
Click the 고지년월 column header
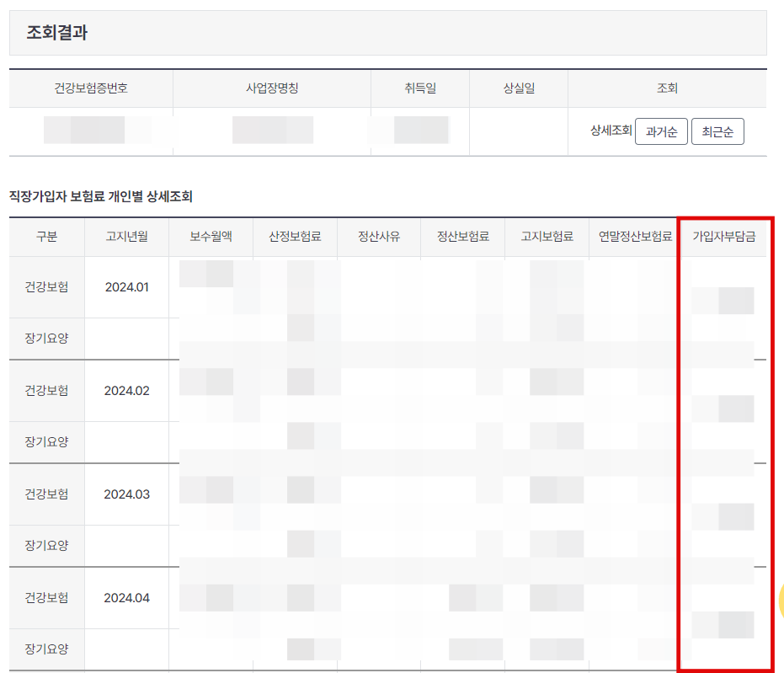[130, 238]
